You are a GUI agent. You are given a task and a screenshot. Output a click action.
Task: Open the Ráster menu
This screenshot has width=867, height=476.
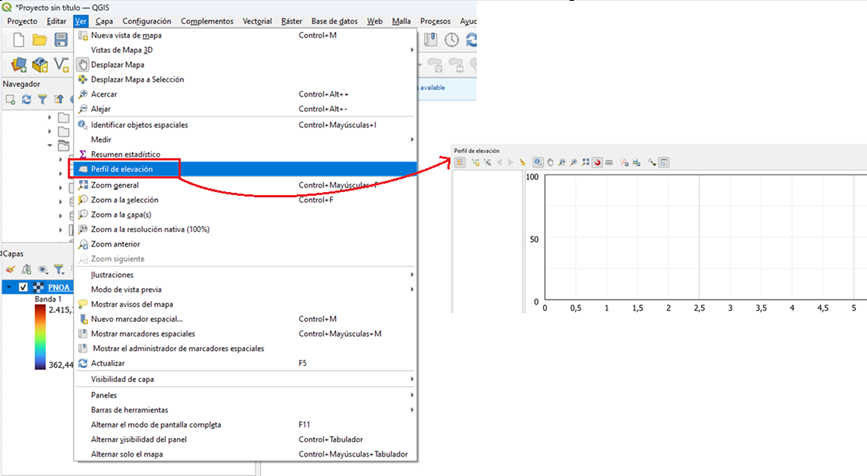tap(292, 21)
